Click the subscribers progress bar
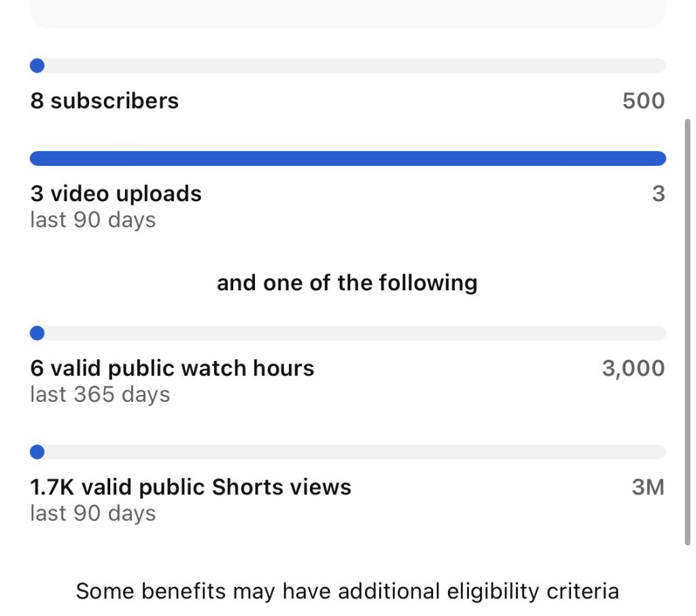 point(348,66)
